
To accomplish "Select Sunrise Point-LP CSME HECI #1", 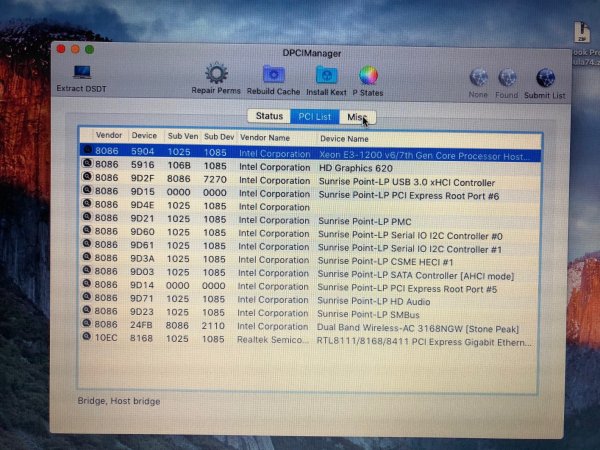I will 385,262.
